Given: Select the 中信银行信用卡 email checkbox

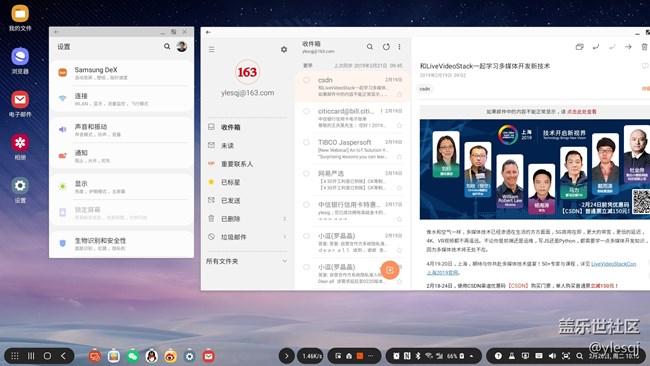Looking at the screenshot, I should pos(306,205).
